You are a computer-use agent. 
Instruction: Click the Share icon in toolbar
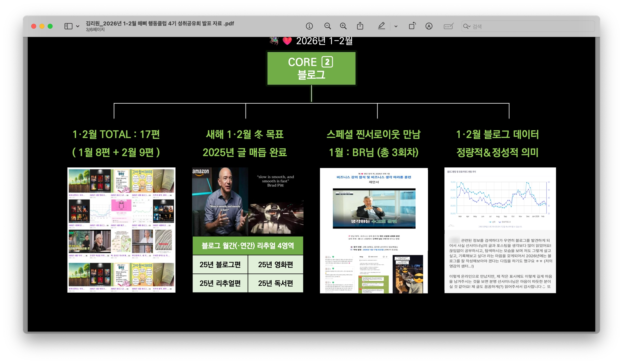360,26
